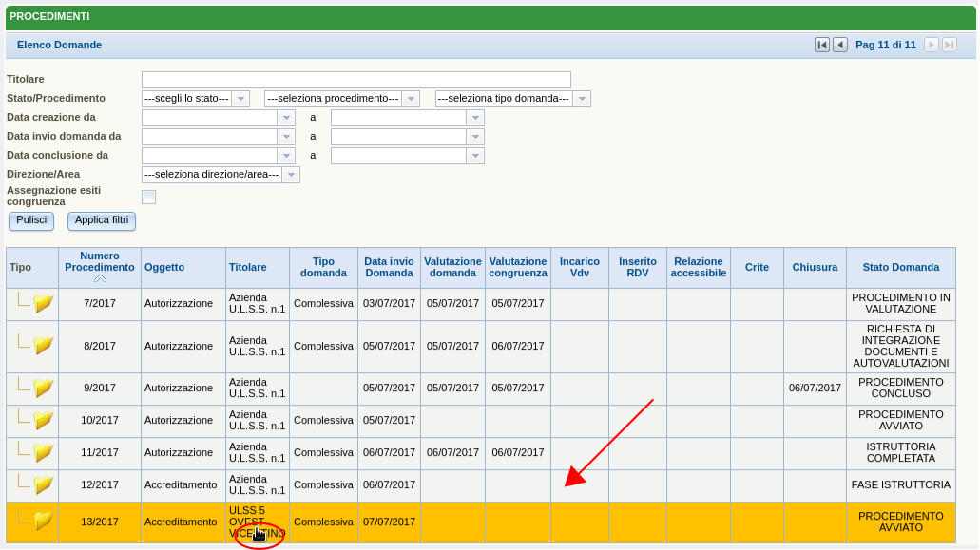Go to first page of results
This screenshot has width=980, height=550.
coord(822,45)
